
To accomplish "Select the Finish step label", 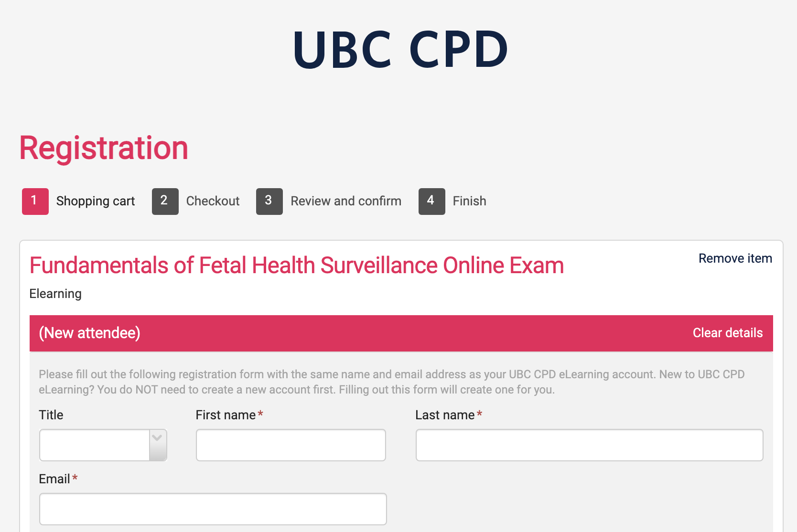I will click(x=469, y=201).
